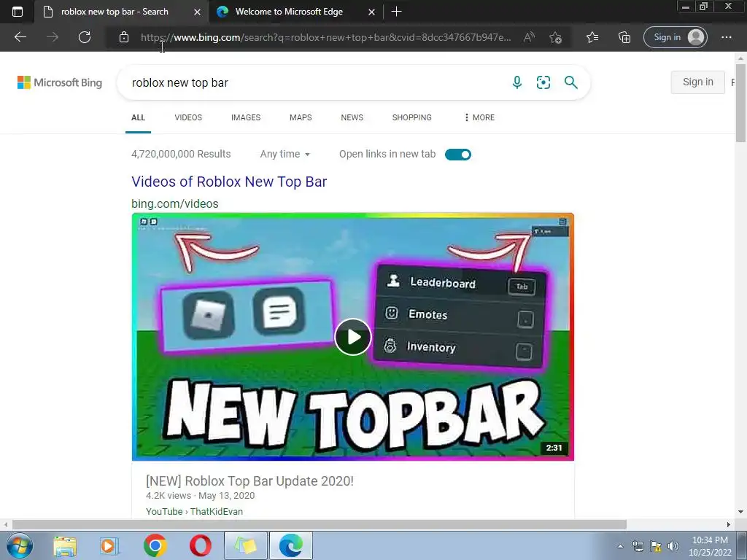Screen dimensions: 747x560
Task: Open the Read aloud icon in address bar
Action: pos(529,37)
